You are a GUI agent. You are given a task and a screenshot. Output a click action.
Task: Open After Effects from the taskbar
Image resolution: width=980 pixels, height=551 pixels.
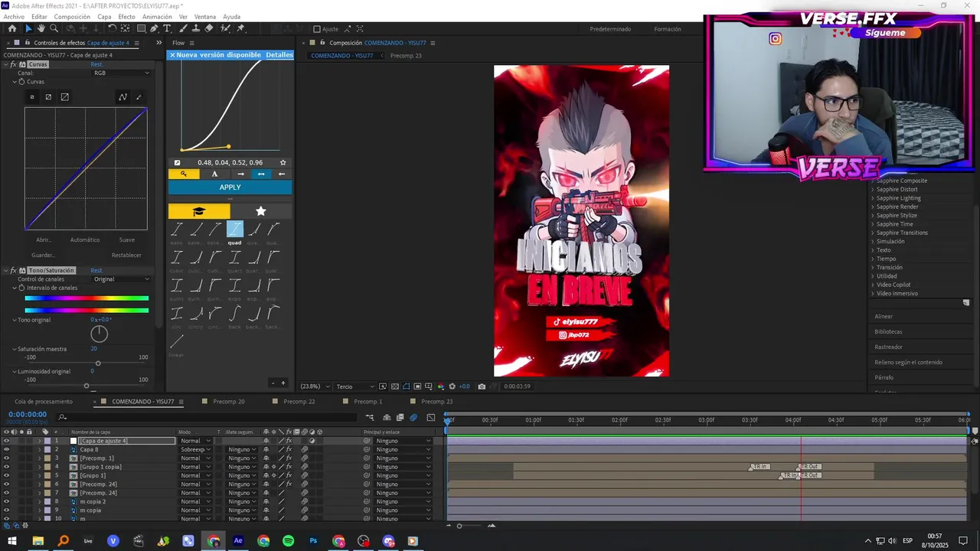point(238,541)
